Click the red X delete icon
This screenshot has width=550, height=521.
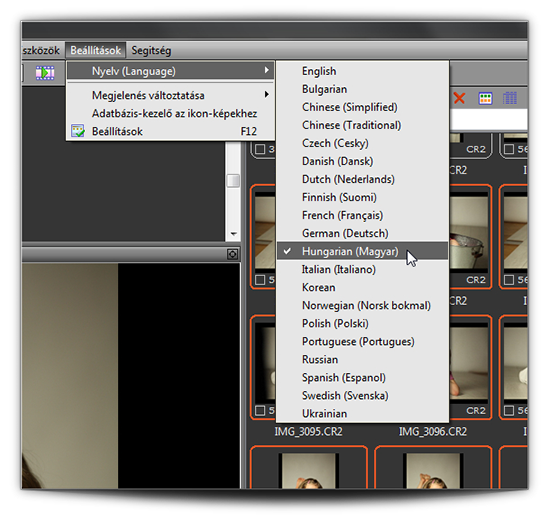pyautogui.click(x=459, y=98)
